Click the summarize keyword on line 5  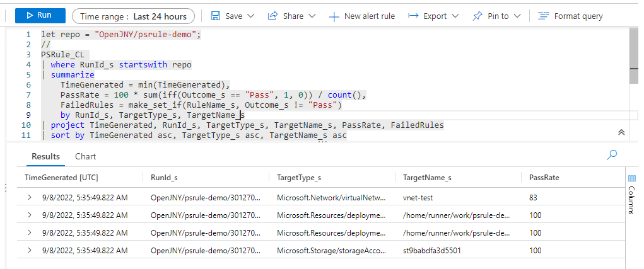click(73, 74)
